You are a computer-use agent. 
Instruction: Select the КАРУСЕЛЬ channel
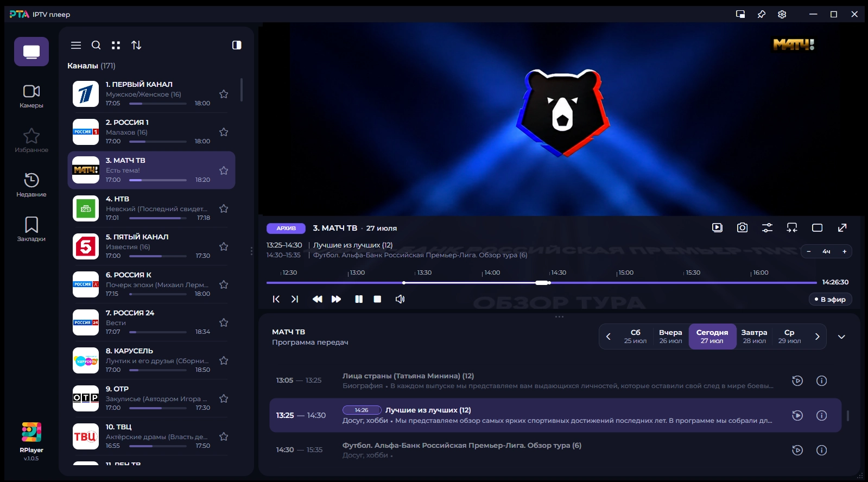tap(151, 360)
